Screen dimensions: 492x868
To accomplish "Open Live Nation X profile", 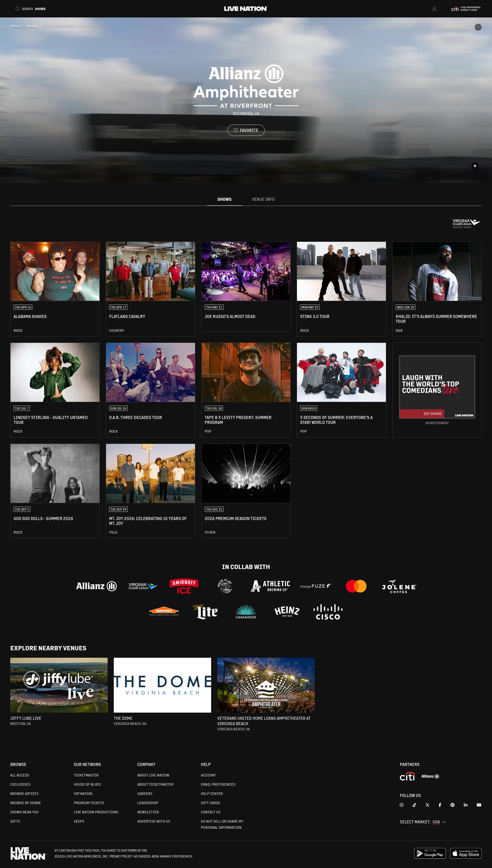I will click(x=427, y=805).
